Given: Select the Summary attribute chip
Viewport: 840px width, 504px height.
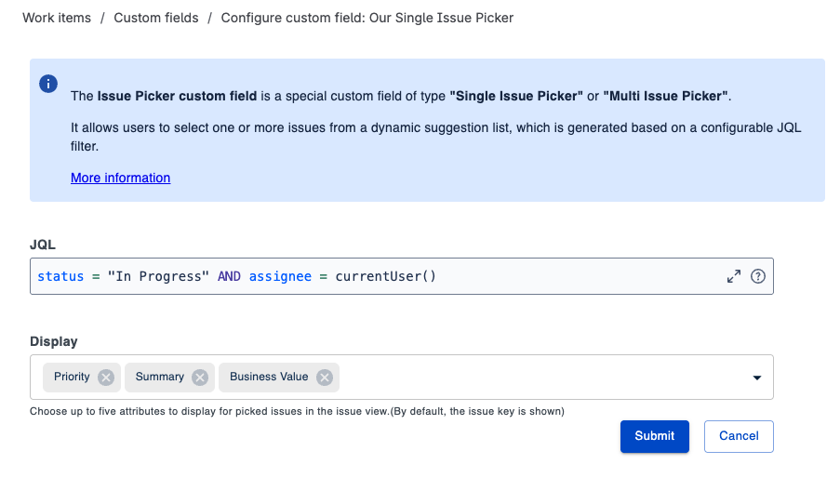Looking at the screenshot, I should pos(160,377).
